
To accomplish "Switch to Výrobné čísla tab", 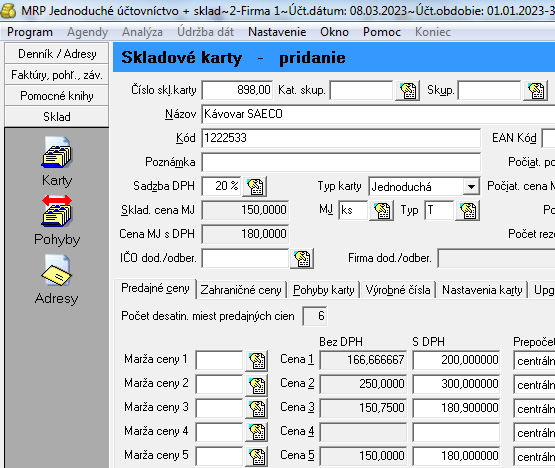I will pyautogui.click(x=398, y=290).
